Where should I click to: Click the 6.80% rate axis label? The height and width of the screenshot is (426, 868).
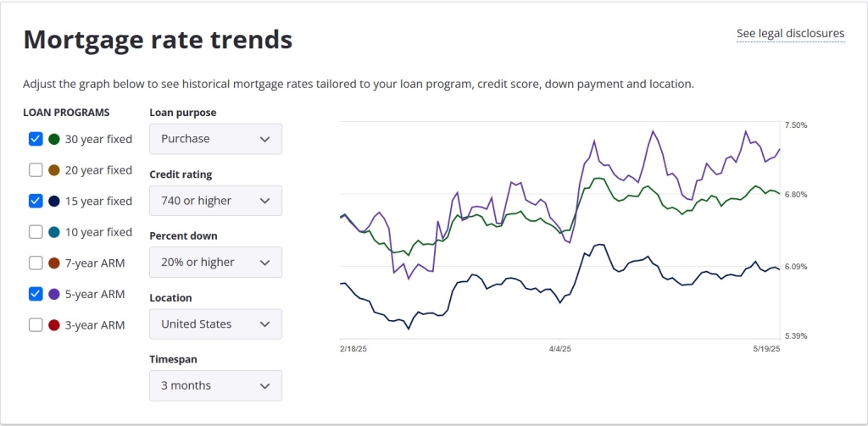796,195
